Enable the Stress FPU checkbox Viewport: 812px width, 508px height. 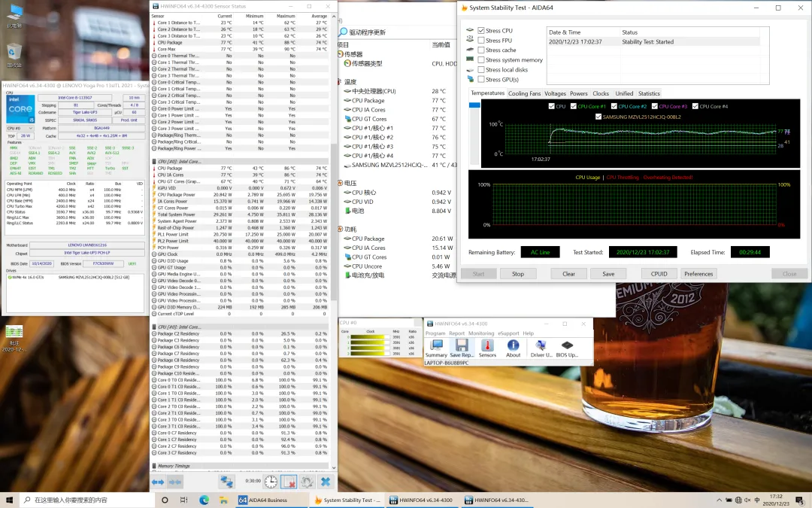point(481,41)
